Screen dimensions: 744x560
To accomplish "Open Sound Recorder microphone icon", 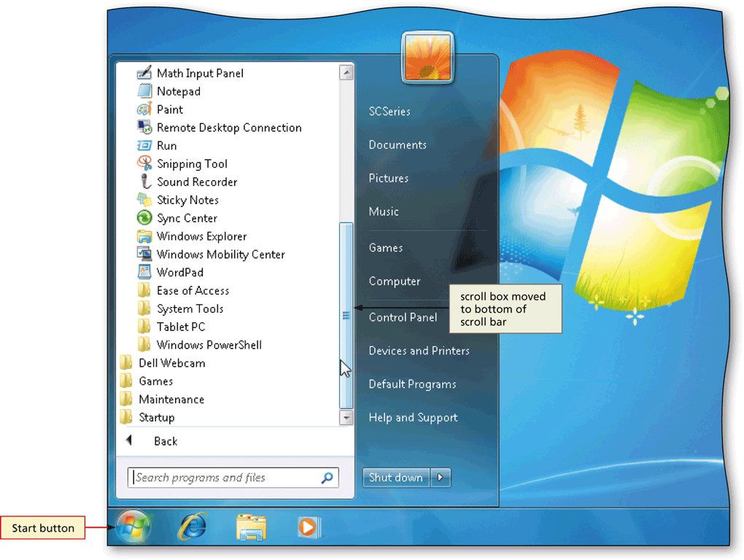I will [x=144, y=181].
